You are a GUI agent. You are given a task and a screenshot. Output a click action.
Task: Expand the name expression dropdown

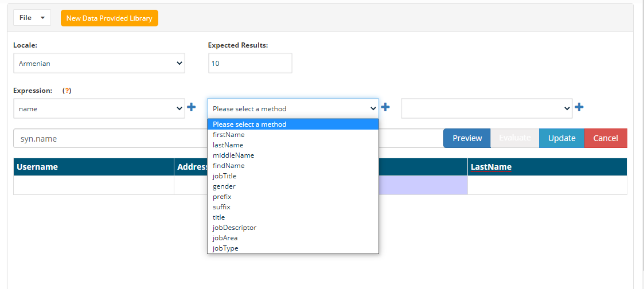coord(99,108)
